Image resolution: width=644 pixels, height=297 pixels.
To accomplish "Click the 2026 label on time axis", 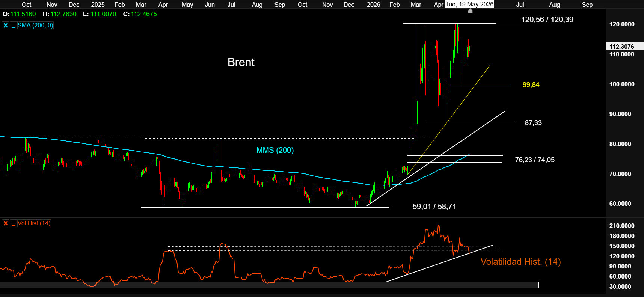I will [373, 5].
